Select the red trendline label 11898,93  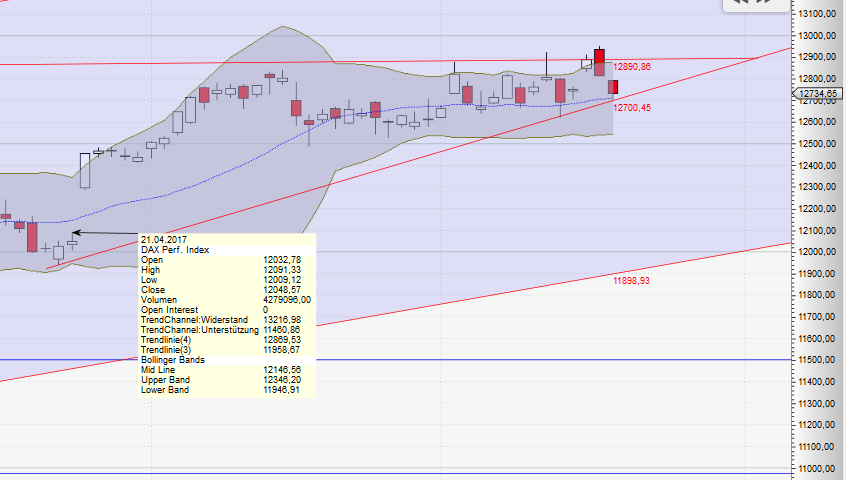click(x=632, y=281)
